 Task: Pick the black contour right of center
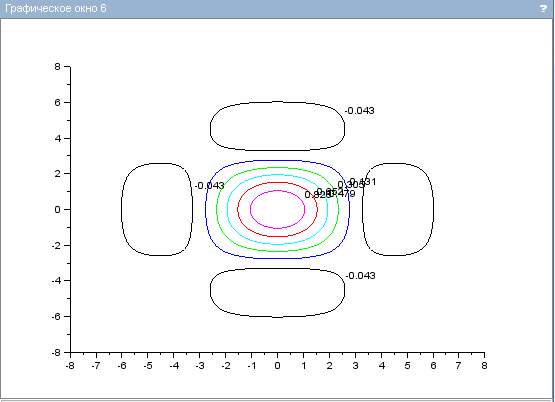coord(398,209)
